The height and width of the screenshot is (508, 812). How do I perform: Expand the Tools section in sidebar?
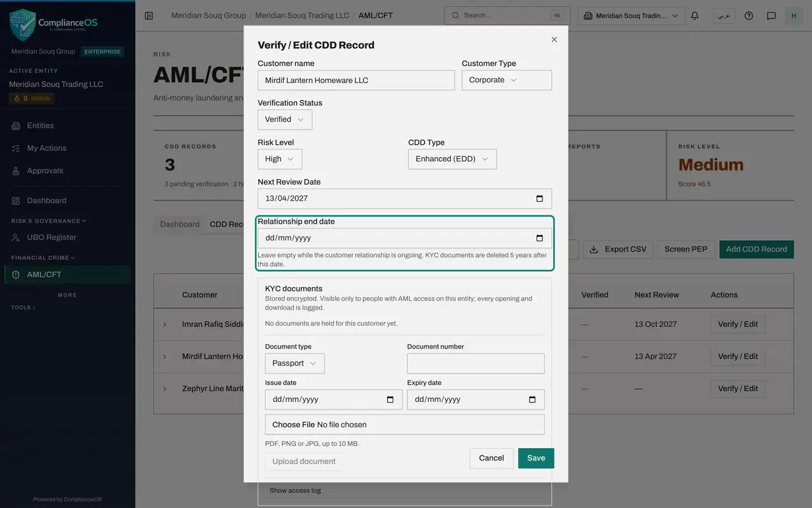(x=23, y=307)
